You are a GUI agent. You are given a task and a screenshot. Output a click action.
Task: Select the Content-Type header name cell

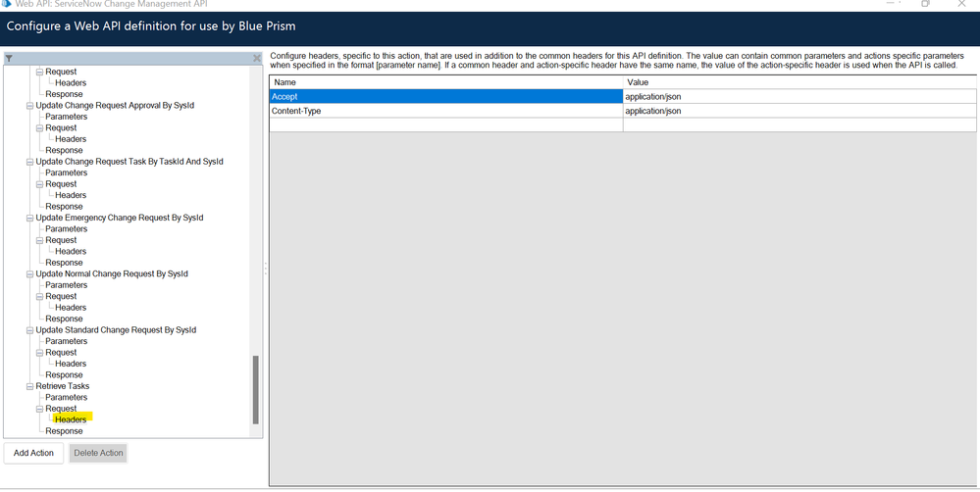click(x=446, y=111)
